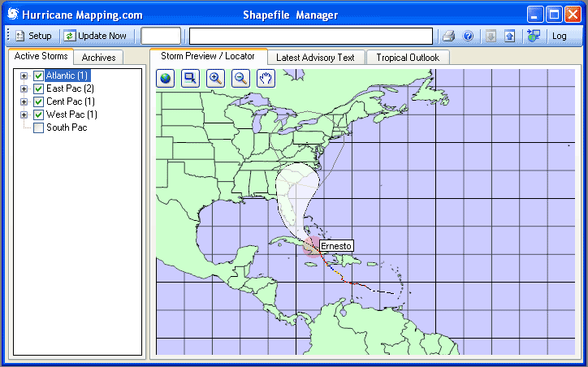Uncheck the Cent Pac checkbox
The image size is (588, 367).
coord(38,102)
